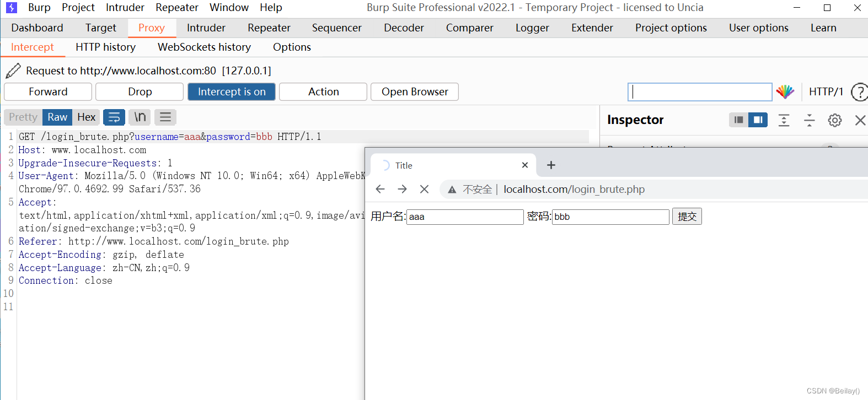Select WebSockets history sub-tab
Viewport: 868px width, 400px height.
204,47
